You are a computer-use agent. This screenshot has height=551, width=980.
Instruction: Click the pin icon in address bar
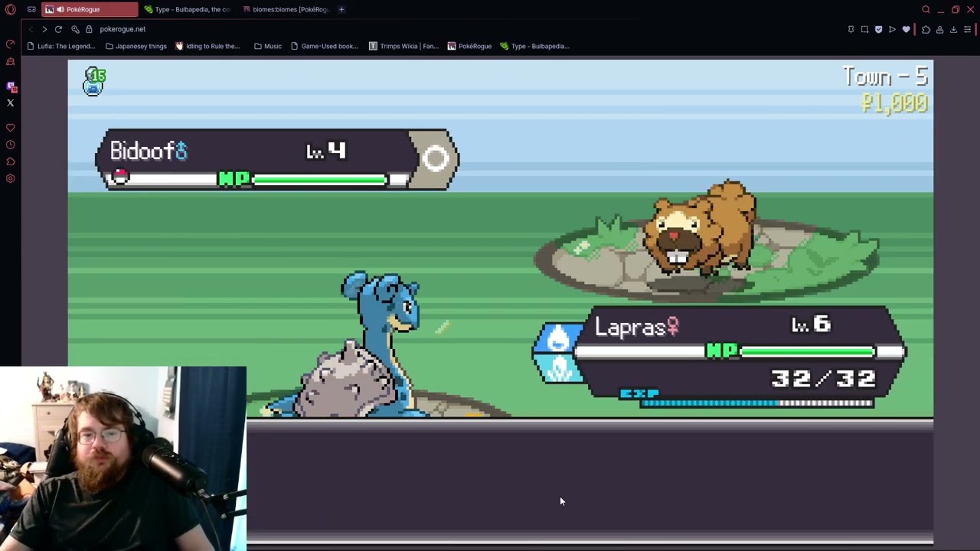(x=851, y=29)
